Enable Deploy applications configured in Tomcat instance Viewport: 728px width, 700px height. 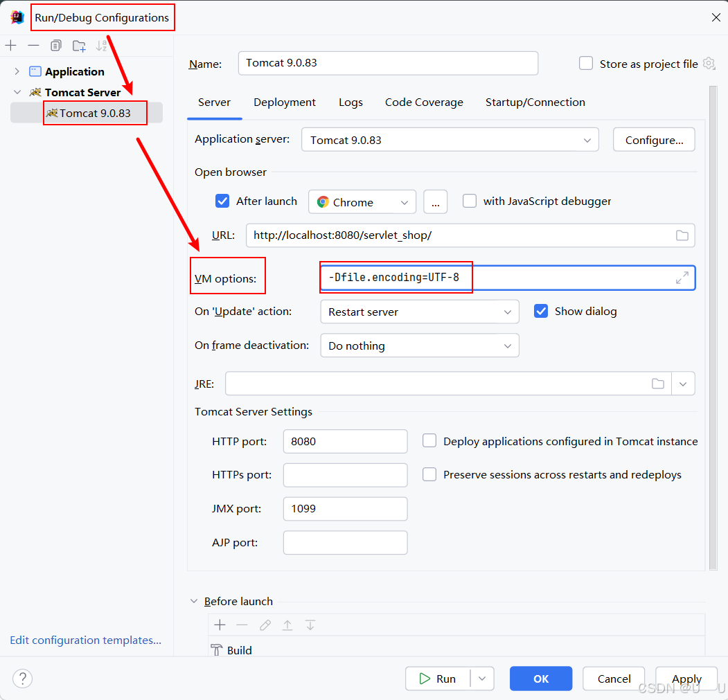429,440
